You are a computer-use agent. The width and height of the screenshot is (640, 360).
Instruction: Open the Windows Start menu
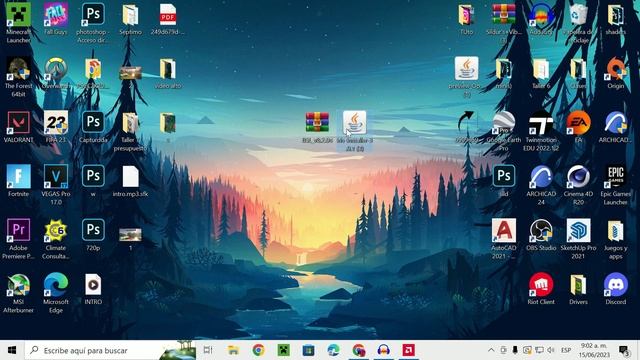(x=12, y=350)
